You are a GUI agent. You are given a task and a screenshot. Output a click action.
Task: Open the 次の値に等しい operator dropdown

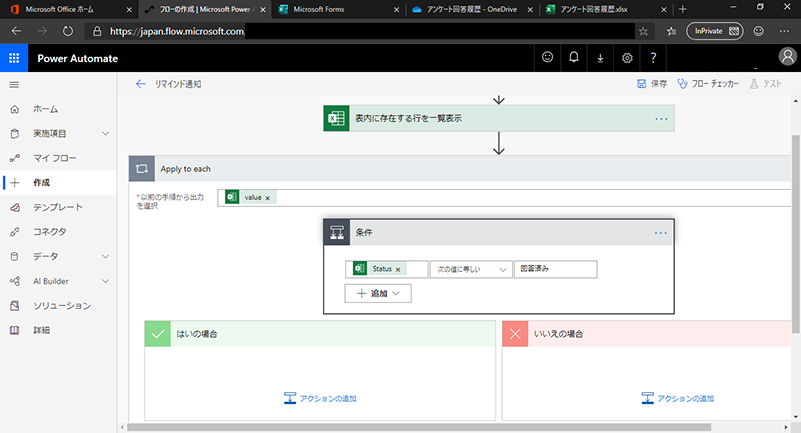coord(470,270)
